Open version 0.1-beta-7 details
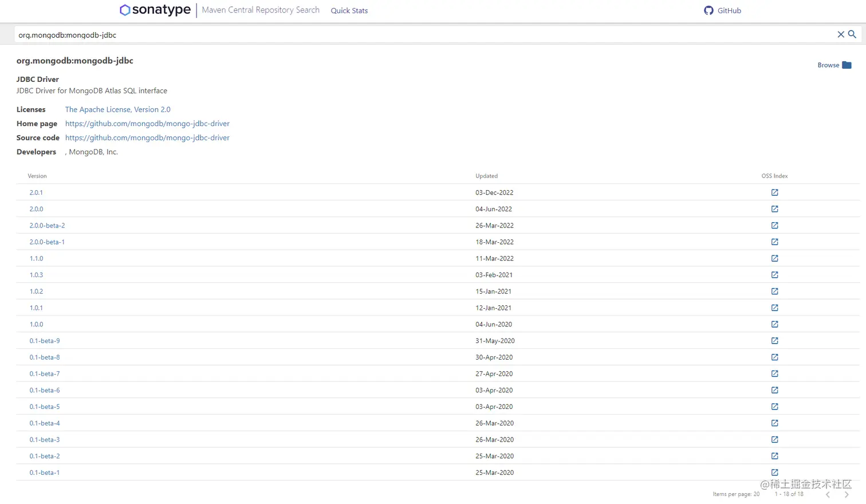Image resolution: width=866 pixels, height=504 pixels. click(45, 374)
